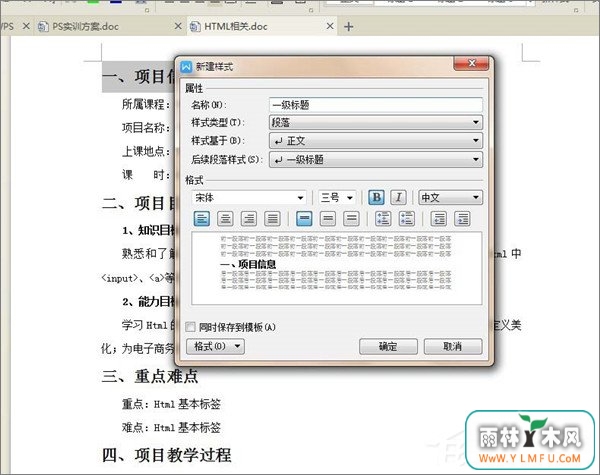Toggle Bold formatting in the style dialog
Viewport: 600px width, 475px height.
376,198
